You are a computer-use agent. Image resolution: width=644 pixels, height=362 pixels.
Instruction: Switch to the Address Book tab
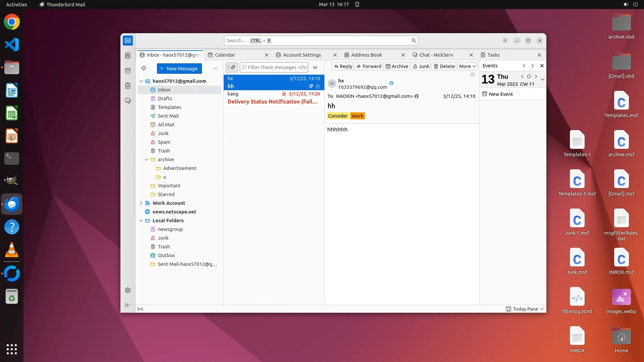pos(367,55)
